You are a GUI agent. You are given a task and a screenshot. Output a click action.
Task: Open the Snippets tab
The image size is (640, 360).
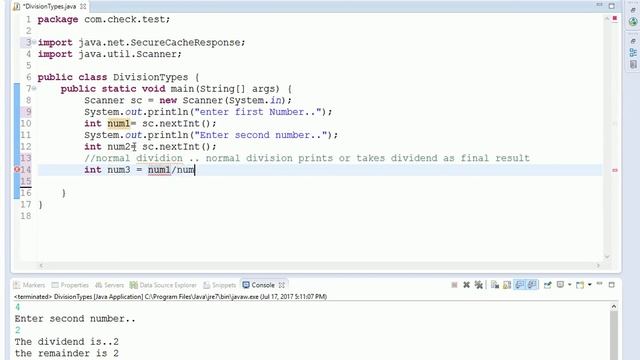coord(220,285)
